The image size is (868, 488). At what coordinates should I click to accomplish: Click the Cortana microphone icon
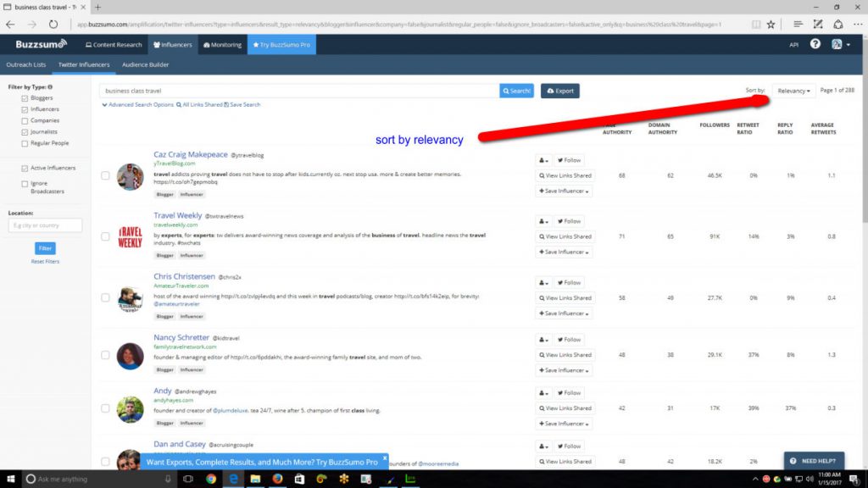click(168, 479)
